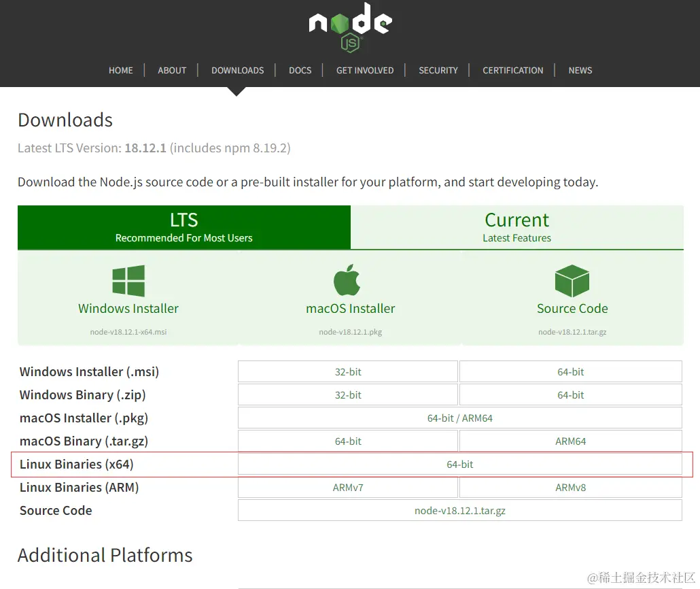This screenshot has height=589, width=700.
Task: Download the ARMv8 Linux Binaries
Action: 571,487
